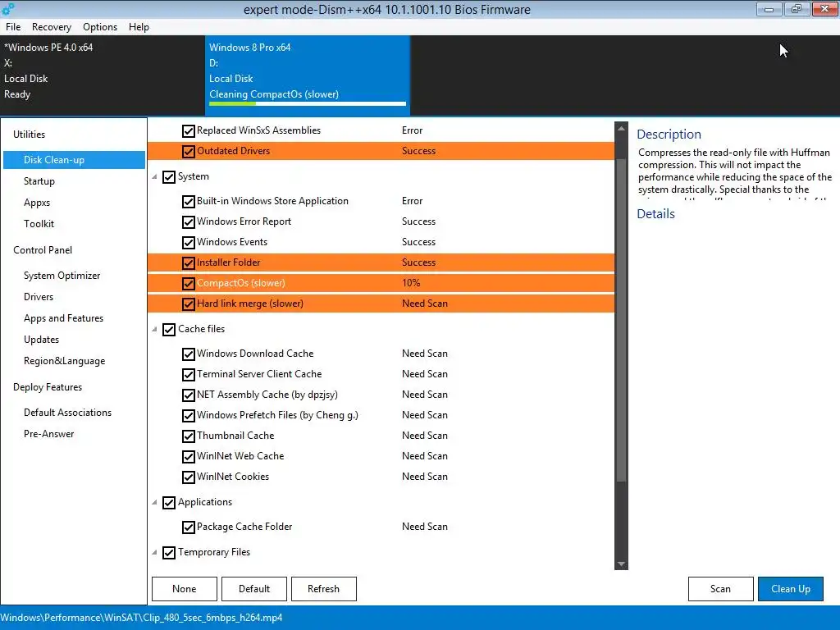This screenshot has height=630, width=840.
Task: Click the status bar file path text
Action: [141, 617]
